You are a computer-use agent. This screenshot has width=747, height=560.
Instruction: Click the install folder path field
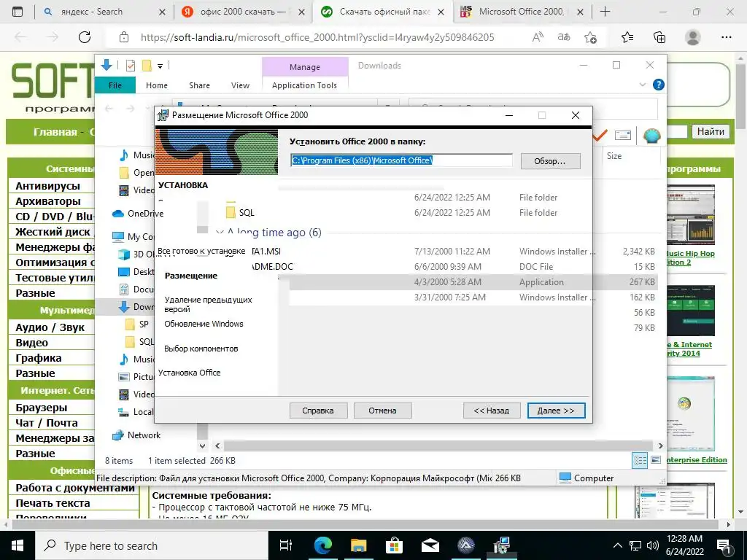[x=401, y=160]
